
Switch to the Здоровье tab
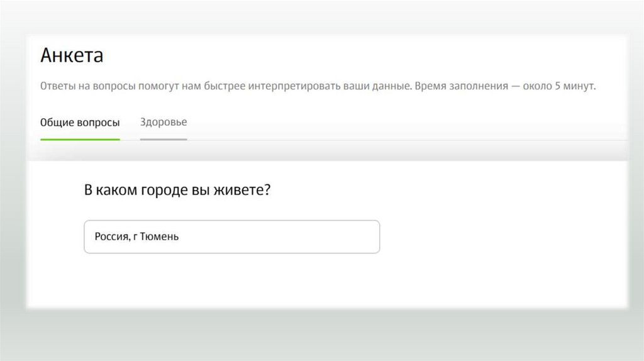coord(164,122)
